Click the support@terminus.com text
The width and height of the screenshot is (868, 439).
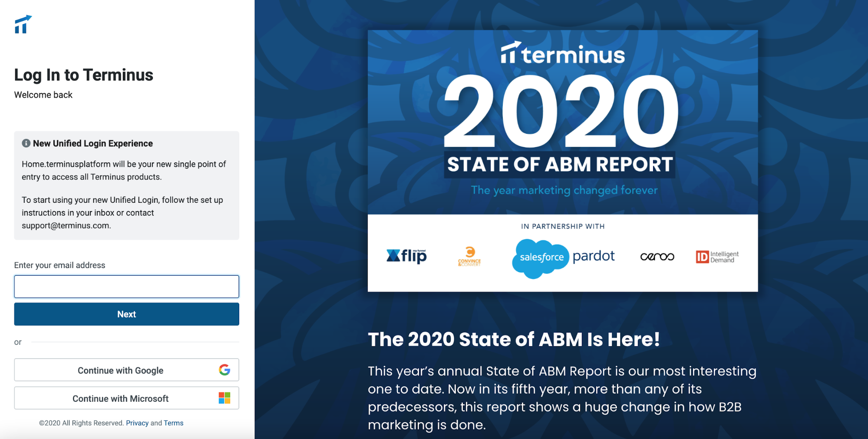point(66,225)
